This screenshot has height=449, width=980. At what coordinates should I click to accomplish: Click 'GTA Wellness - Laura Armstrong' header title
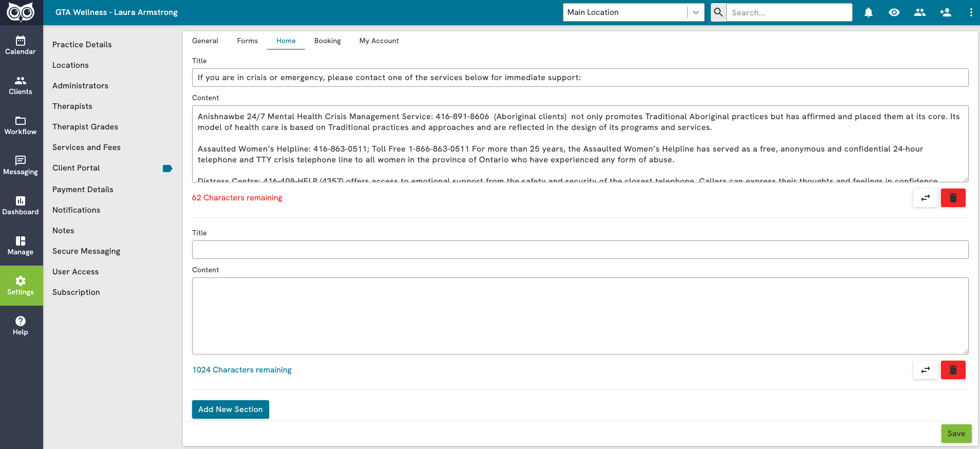click(117, 12)
